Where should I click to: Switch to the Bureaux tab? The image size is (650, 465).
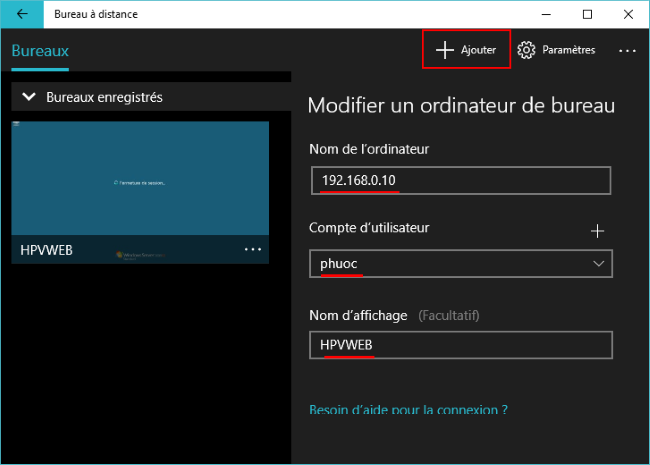pos(40,51)
